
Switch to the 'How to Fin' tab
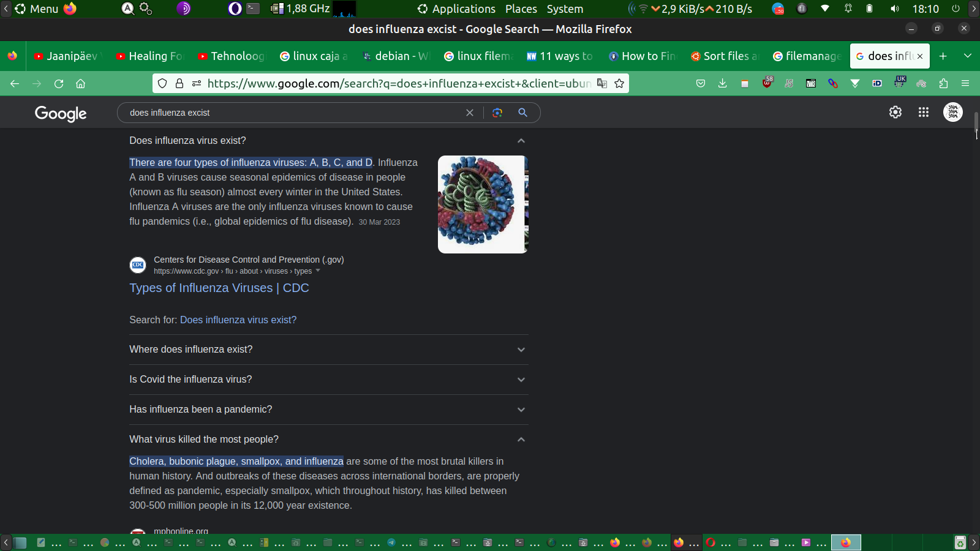[x=641, y=56]
